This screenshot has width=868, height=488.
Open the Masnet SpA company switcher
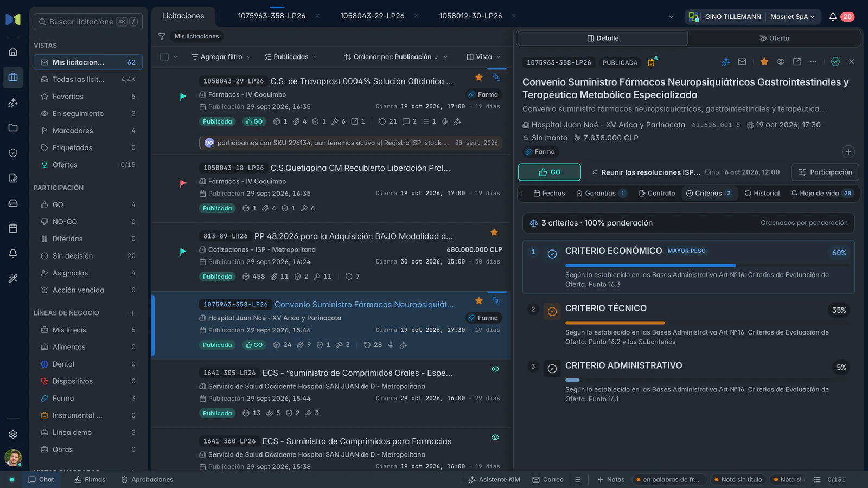pos(793,17)
